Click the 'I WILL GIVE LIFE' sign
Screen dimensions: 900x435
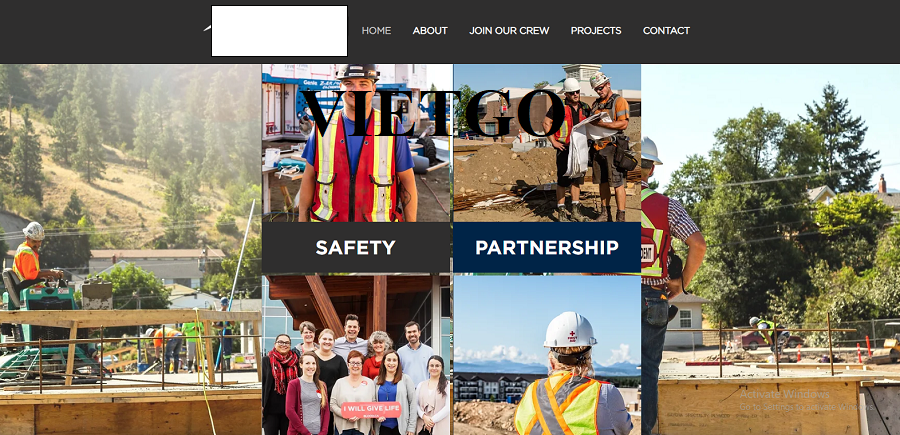[371, 409]
